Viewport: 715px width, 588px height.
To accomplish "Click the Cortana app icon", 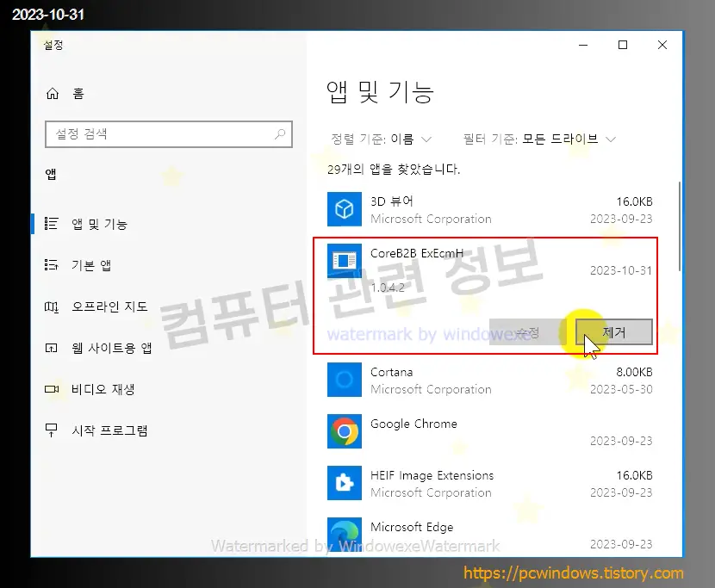I will (x=345, y=380).
